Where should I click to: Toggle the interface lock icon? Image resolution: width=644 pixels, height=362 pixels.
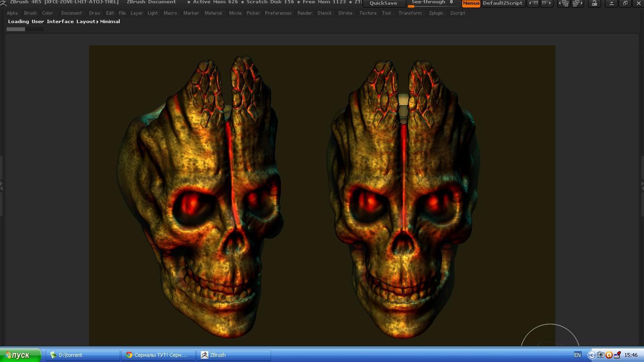[x=594, y=3]
